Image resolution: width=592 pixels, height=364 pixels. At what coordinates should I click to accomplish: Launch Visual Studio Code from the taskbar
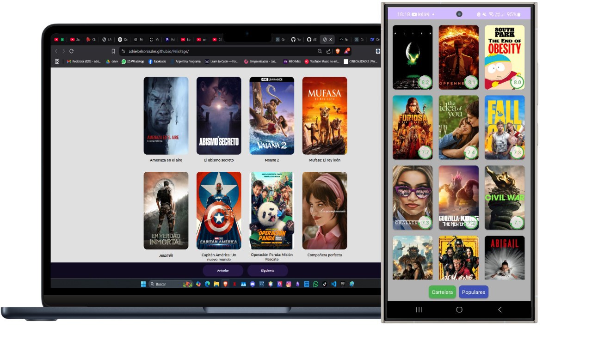333,284
